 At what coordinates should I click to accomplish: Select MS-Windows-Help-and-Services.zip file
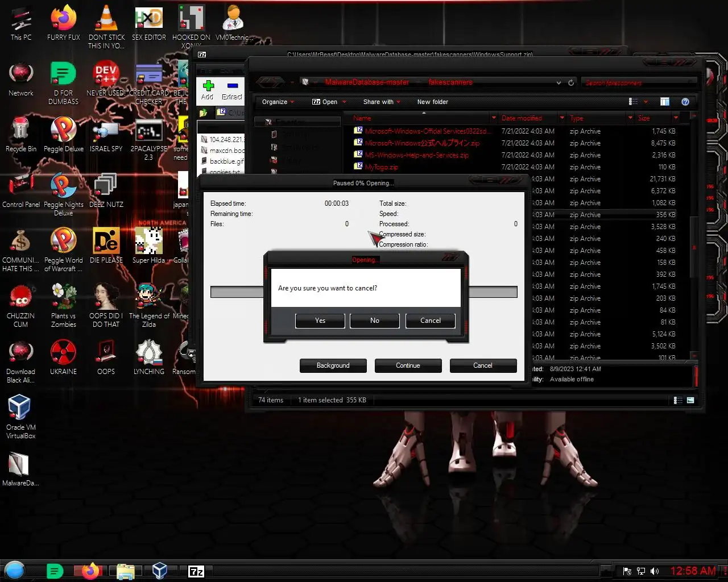click(417, 155)
